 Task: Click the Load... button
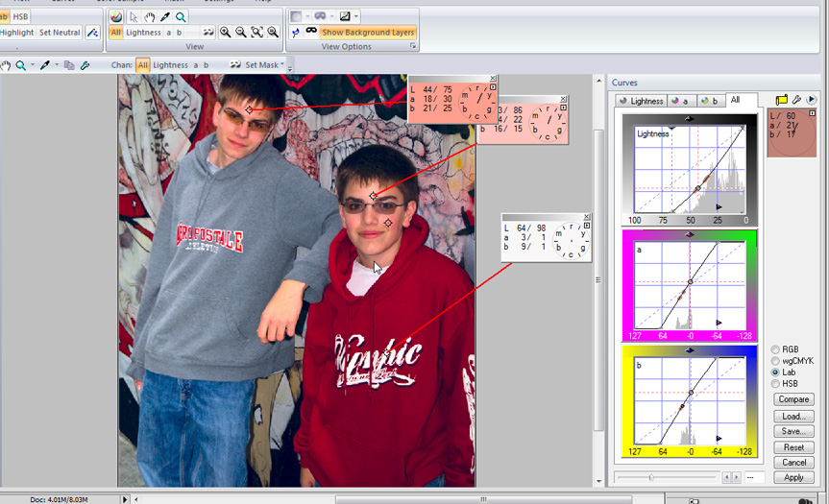click(x=793, y=417)
